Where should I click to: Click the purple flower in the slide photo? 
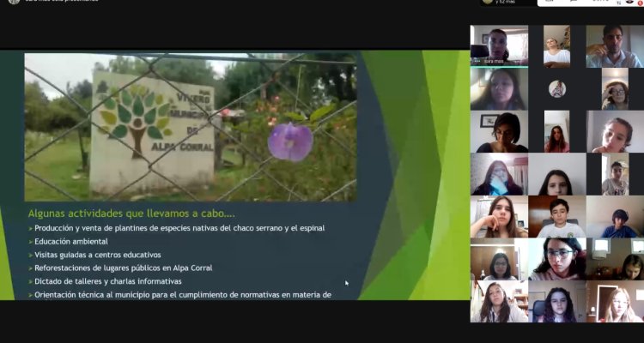pyautogui.click(x=290, y=141)
